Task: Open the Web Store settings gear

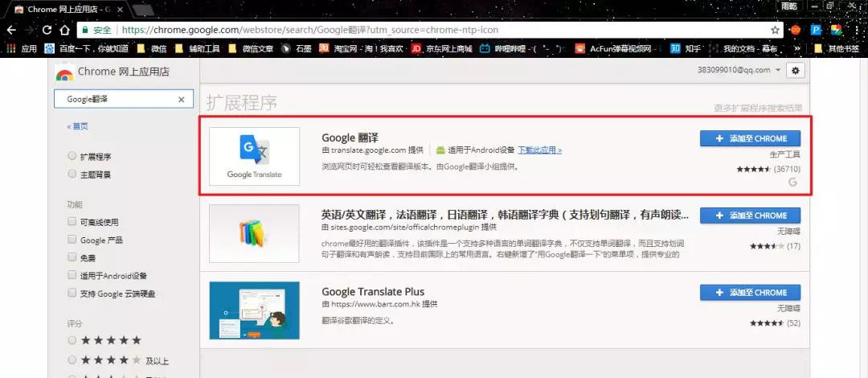Action: pos(796,71)
